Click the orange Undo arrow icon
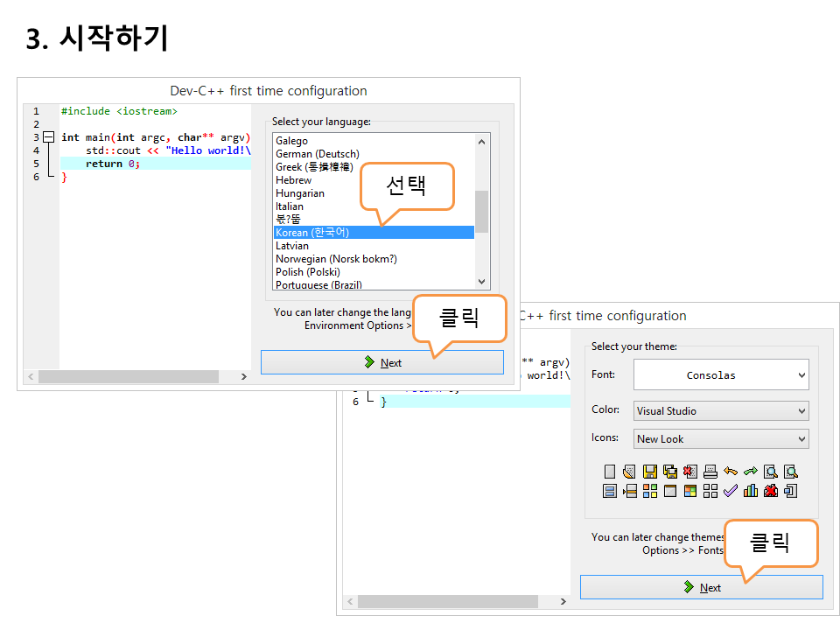The width and height of the screenshot is (840, 630). click(x=730, y=472)
